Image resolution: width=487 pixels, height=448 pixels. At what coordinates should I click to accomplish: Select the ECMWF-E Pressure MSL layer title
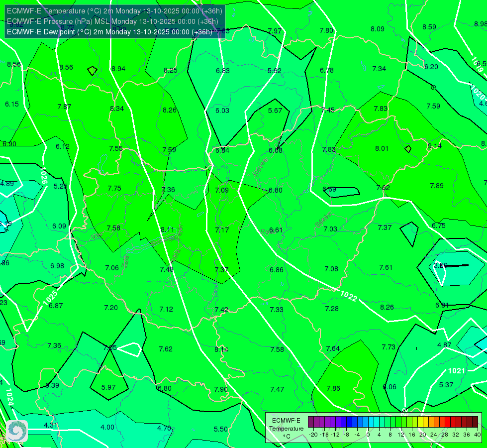pyautogui.click(x=112, y=21)
